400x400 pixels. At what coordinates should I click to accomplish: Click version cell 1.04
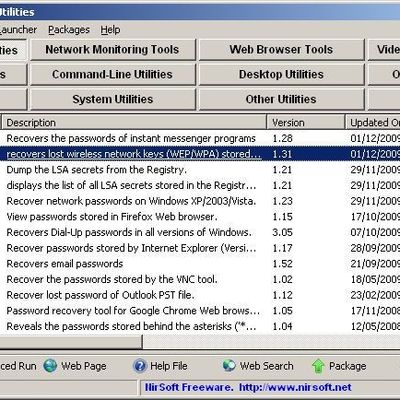pos(282,326)
